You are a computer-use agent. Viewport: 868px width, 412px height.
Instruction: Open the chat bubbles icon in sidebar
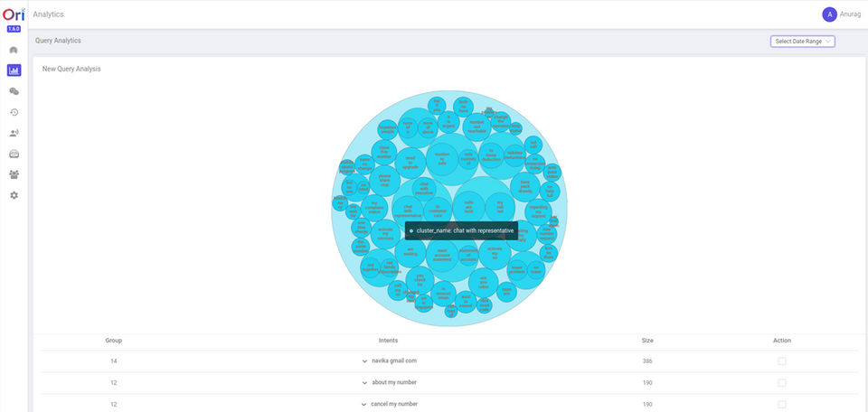[x=14, y=91]
